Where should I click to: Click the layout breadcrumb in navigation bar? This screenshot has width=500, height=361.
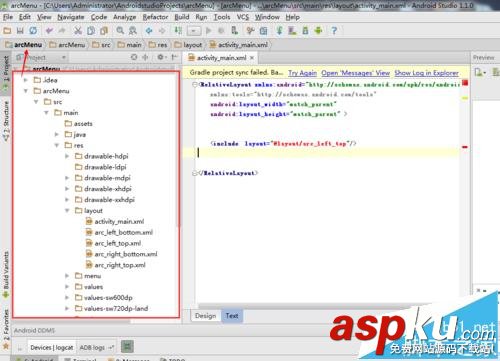pos(189,45)
